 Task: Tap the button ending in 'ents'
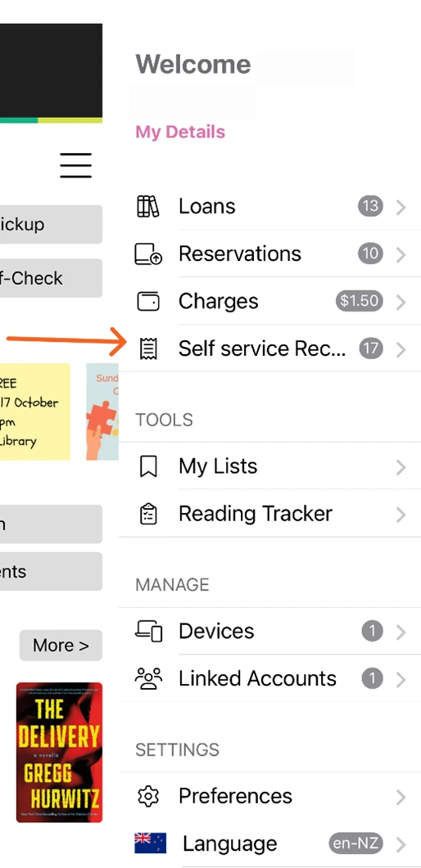pyautogui.click(x=51, y=571)
